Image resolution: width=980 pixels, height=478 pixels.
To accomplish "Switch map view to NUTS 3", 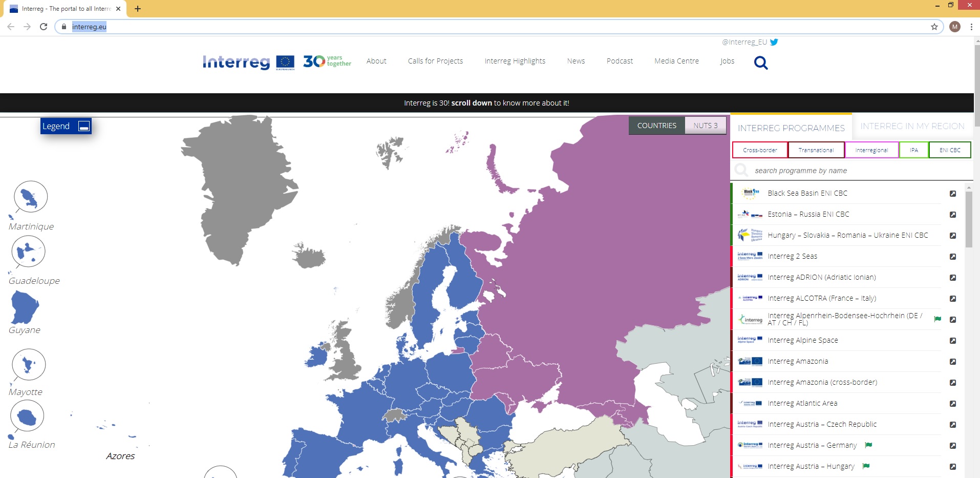I will (706, 126).
